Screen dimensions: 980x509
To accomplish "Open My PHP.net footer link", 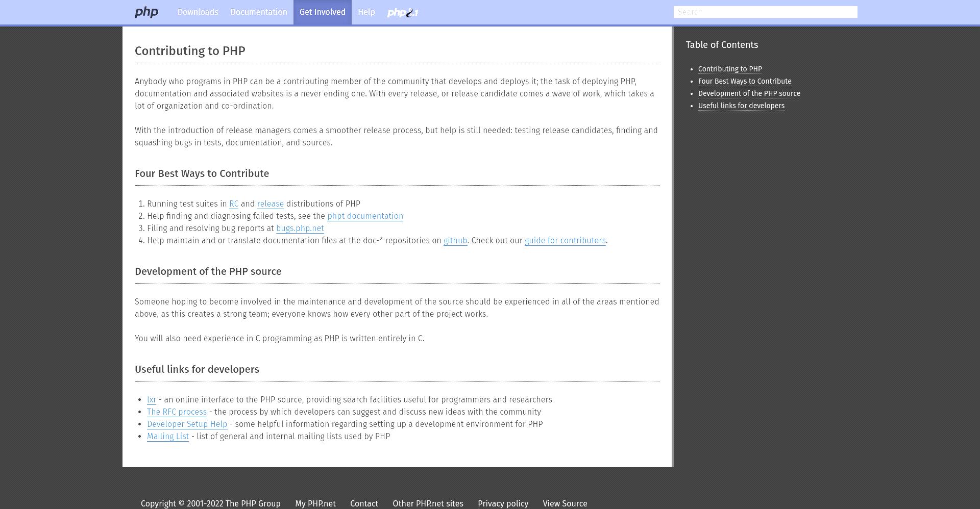I will coord(315,504).
